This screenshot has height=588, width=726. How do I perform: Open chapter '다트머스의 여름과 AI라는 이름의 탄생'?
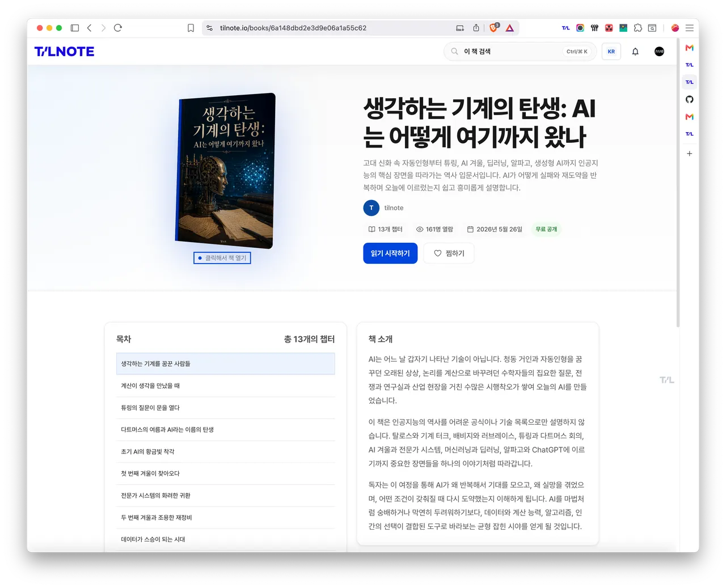tap(226, 430)
